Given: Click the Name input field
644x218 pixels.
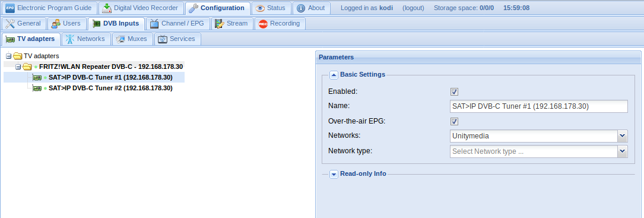Looking at the screenshot, I should tap(539, 106).
